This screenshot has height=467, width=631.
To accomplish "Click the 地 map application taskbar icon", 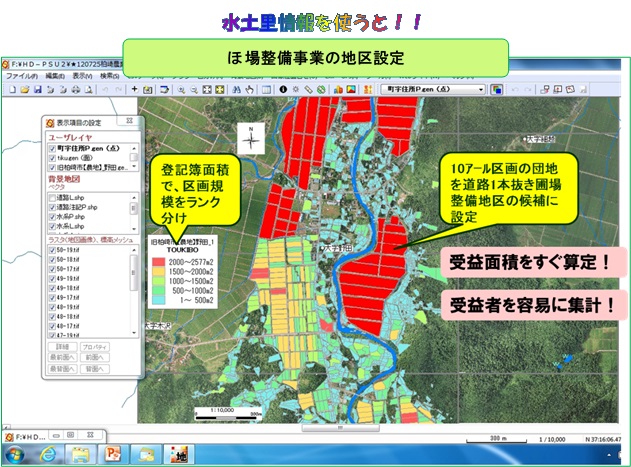I will coord(179,455).
